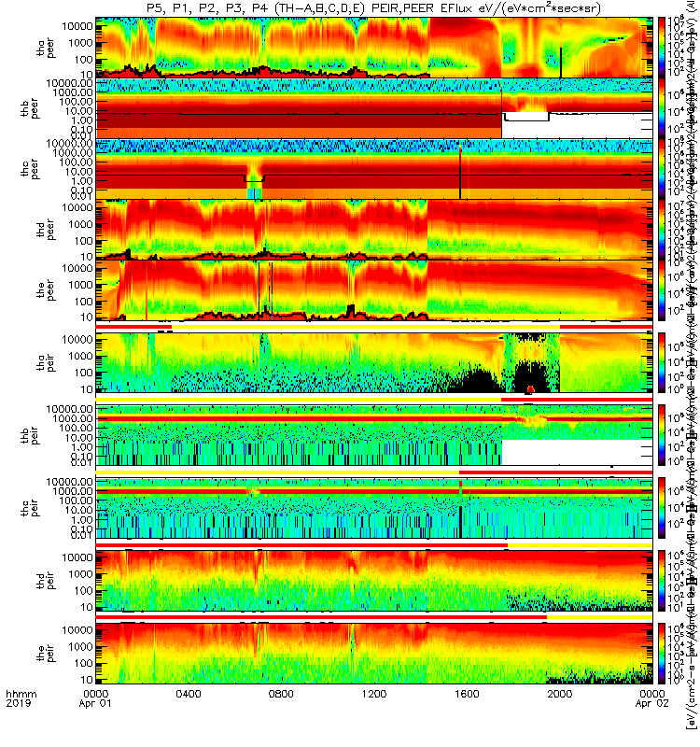Click the status bar above thc peir panel

pyautogui.click(x=374, y=472)
